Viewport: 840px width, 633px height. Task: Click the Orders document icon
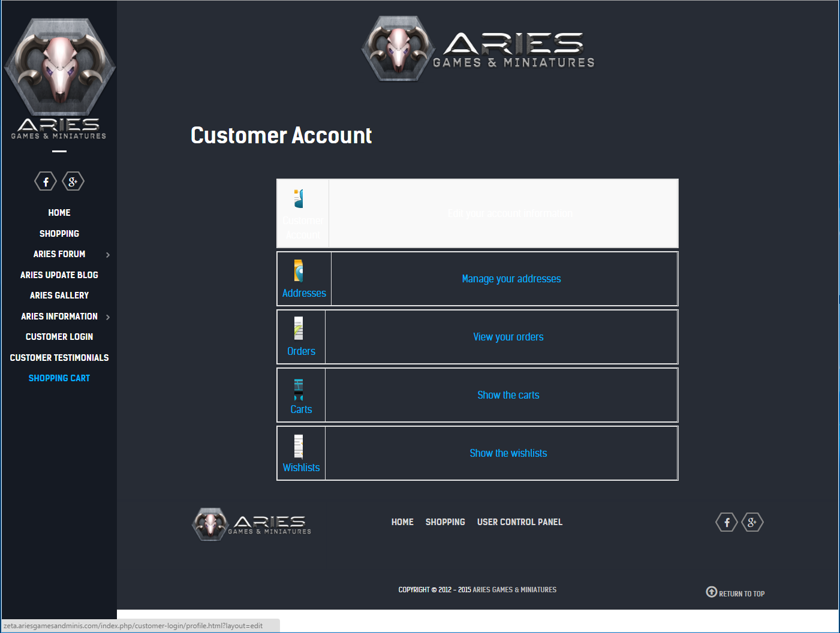tap(299, 328)
